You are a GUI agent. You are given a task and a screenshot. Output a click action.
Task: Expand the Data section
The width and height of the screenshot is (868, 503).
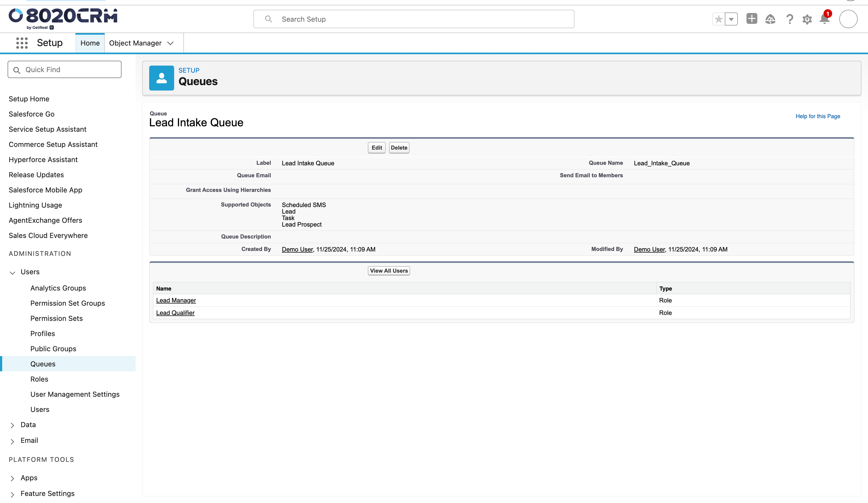point(12,425)
